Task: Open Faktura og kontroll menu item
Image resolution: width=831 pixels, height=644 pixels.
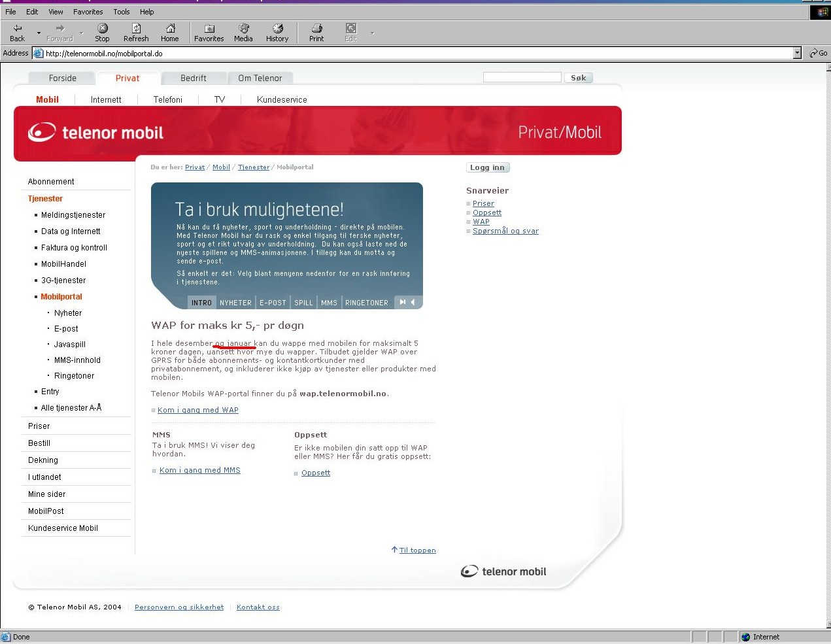Action: 74,248
